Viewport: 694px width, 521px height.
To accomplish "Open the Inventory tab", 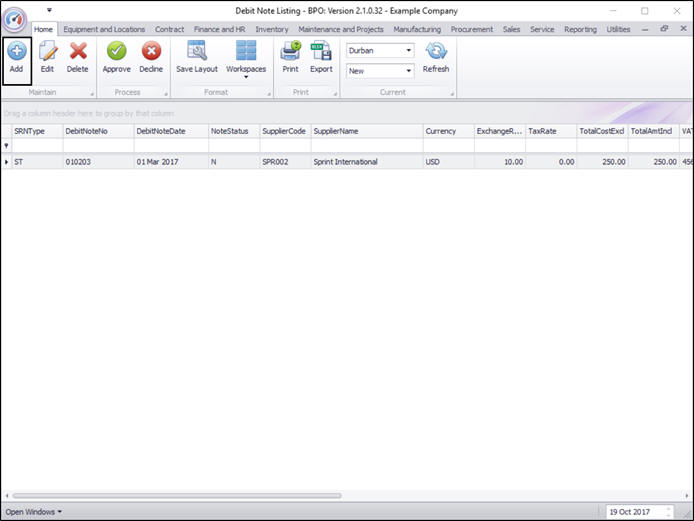I will [x=272, y=29].
